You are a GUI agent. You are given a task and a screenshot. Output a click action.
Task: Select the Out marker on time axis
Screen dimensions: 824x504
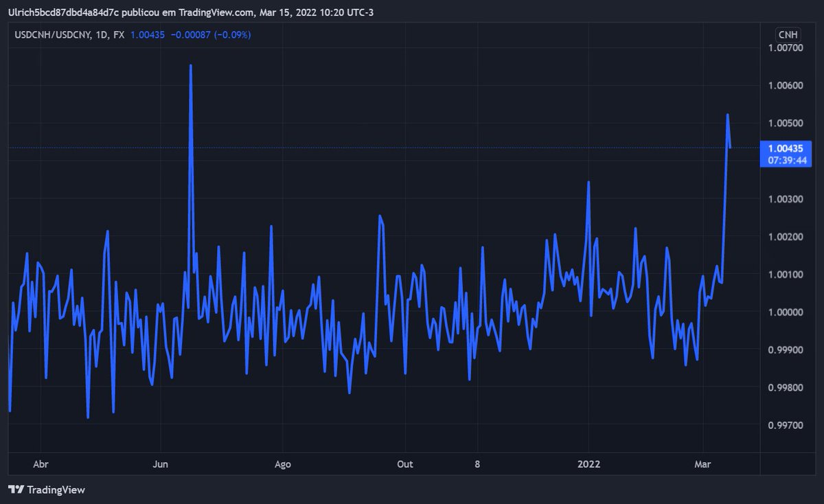coord(405,464)
